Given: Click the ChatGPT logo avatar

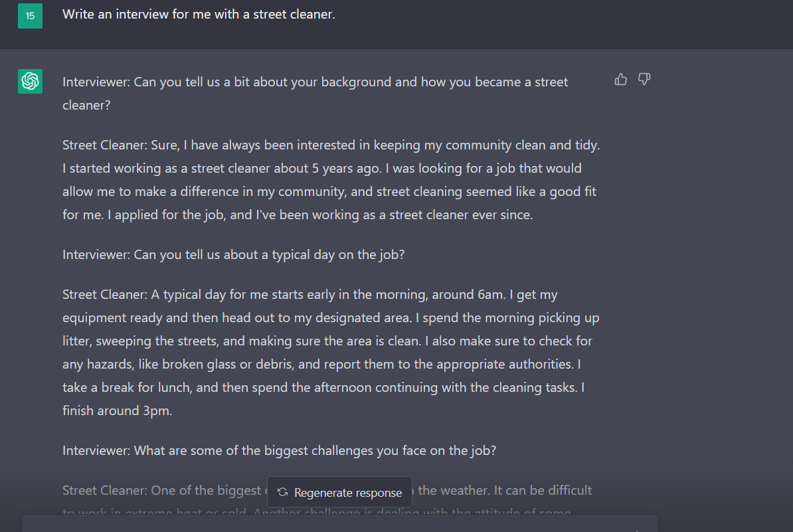Looking at the screenshot, I should point(30,82).
